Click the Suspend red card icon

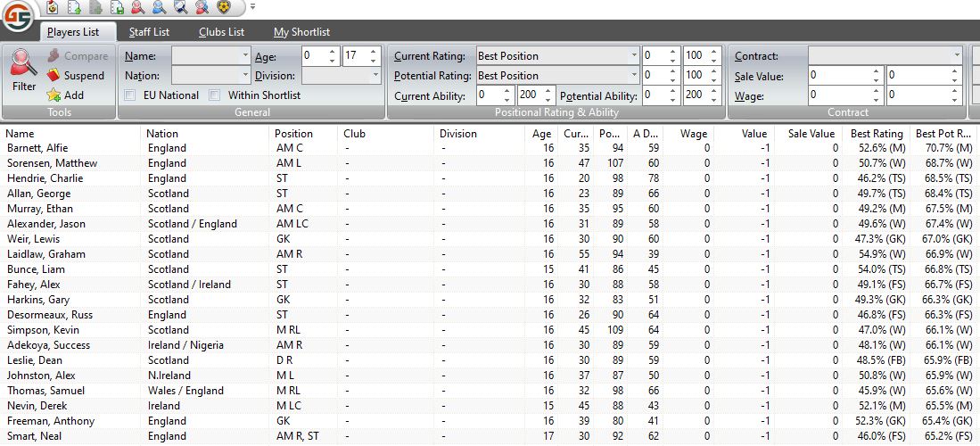[54, 76]
